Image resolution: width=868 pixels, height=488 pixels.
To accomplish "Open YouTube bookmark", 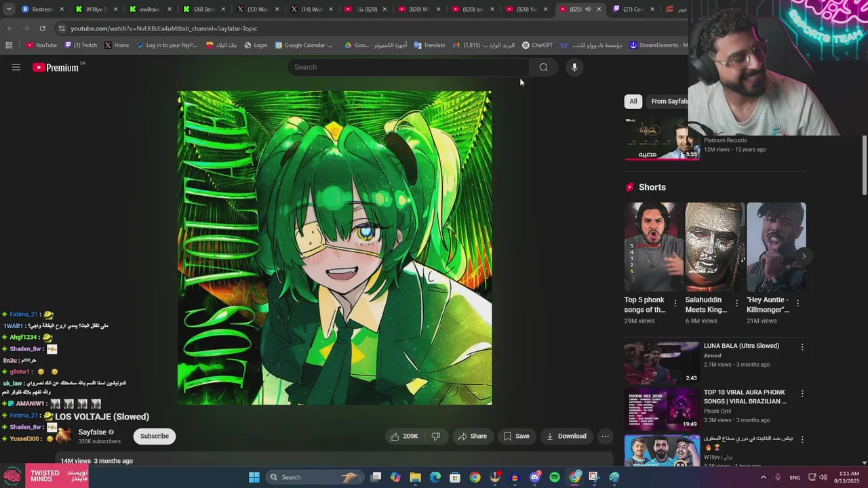I will click(41, 45).
